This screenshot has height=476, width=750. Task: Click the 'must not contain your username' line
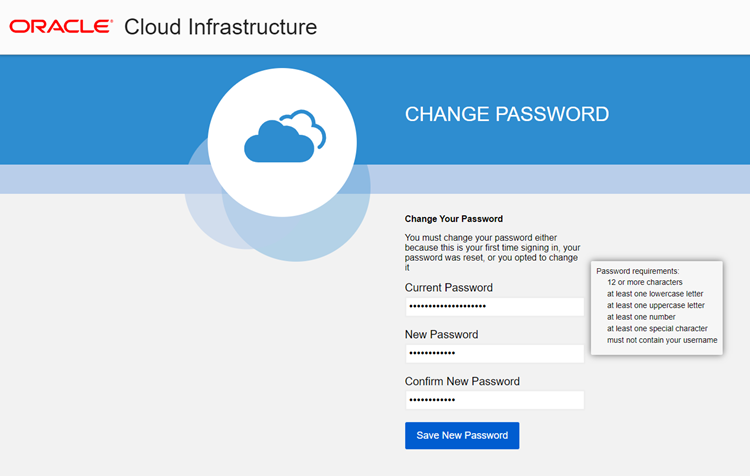point(661,340)
